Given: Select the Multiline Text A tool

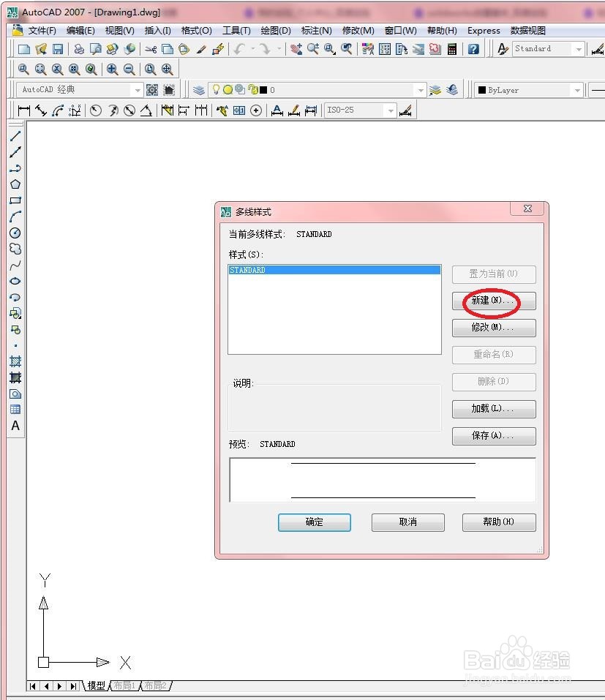Looking at the screenshot, I should 15,426.
